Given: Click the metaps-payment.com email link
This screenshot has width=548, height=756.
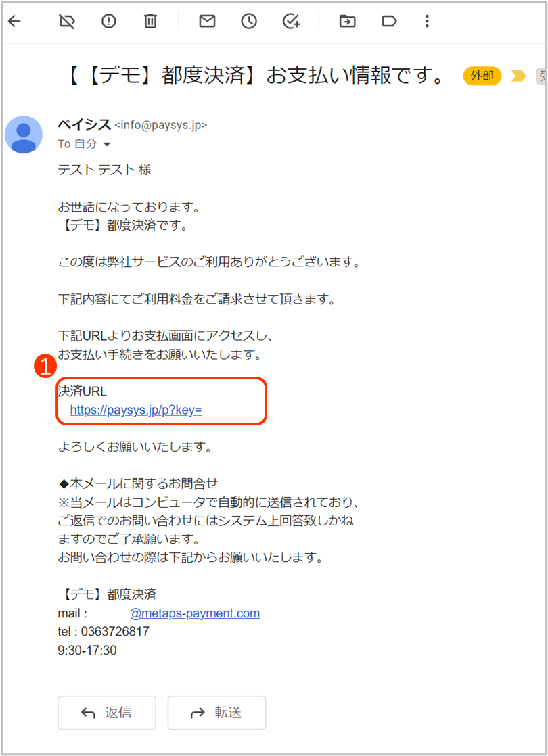Looking at the screenshot, I should click(x=195, y=613).
